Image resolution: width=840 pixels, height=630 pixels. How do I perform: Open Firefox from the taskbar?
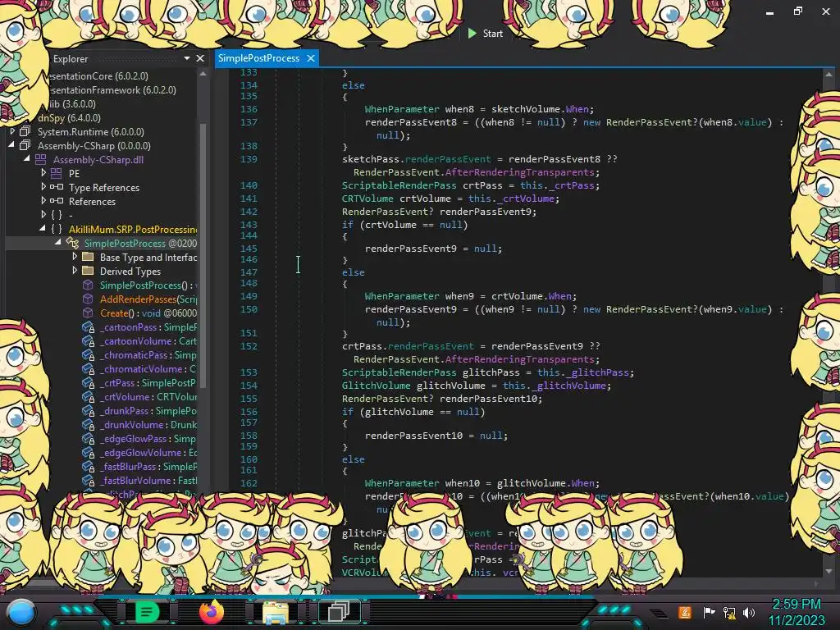[211, 612]
